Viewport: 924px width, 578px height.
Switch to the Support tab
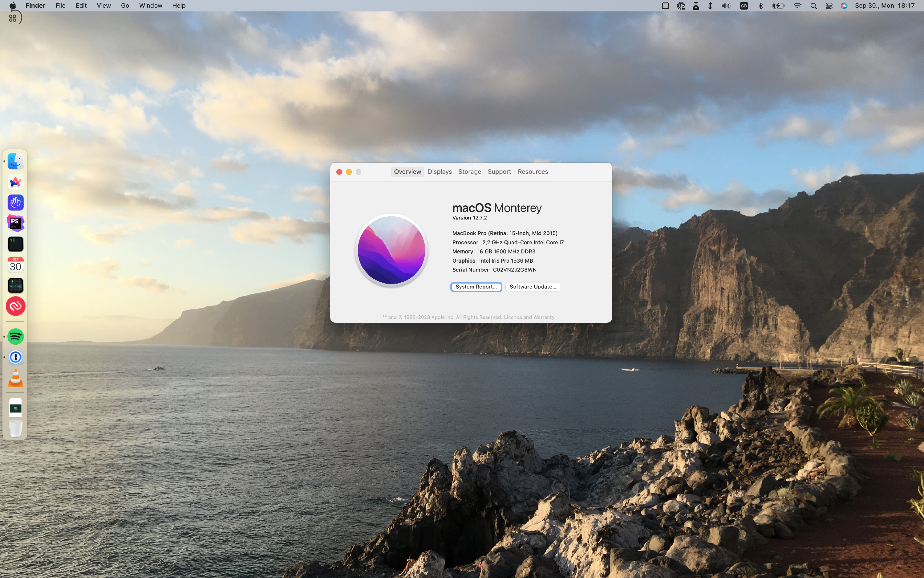point(499,172)
